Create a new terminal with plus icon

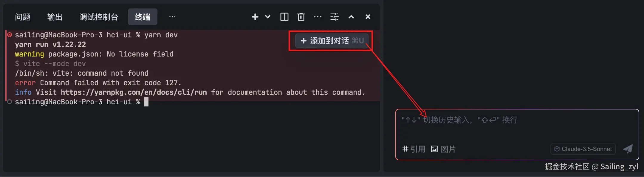[255, 17]
